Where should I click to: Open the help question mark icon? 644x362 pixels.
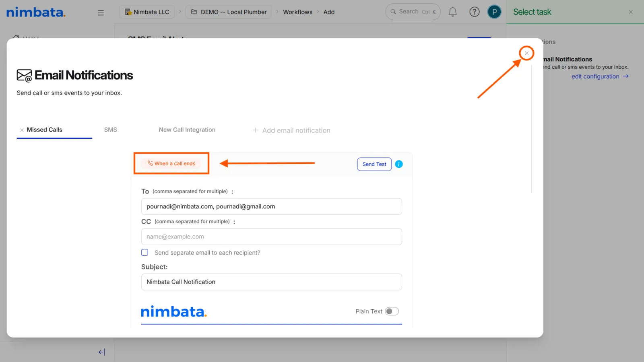pyautogui.click(x=475, y=12)
